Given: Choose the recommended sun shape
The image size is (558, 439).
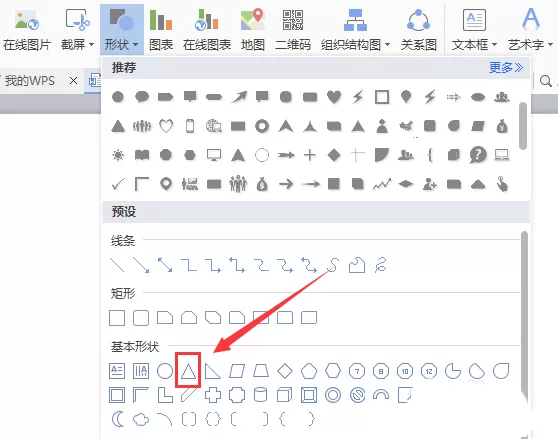Looking at the screenshot, I should point(118,155).
